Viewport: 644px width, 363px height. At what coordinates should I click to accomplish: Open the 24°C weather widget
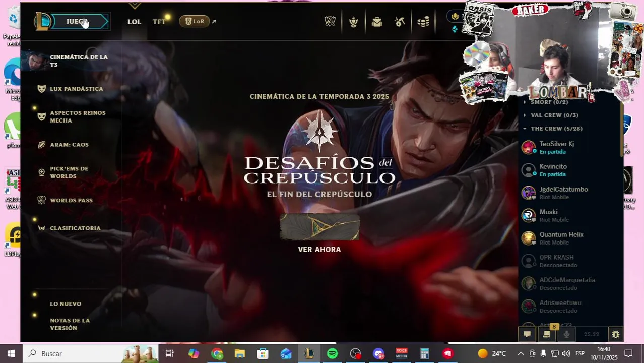click(x=492, y=353)
